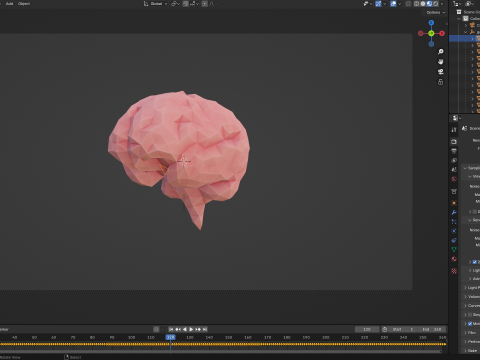Toggle the snapping magnet

(x=186, y=4)
